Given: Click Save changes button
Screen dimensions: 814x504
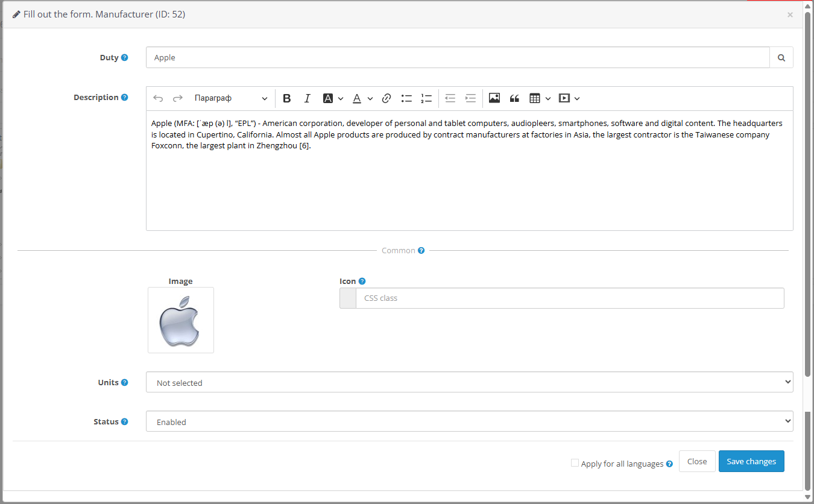Looking at the screenshot, I should 751,461.
